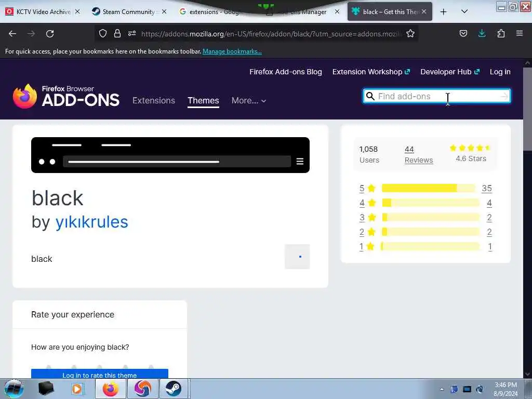Click the search magnifier icon
The image size is (532, 399).
370,96
